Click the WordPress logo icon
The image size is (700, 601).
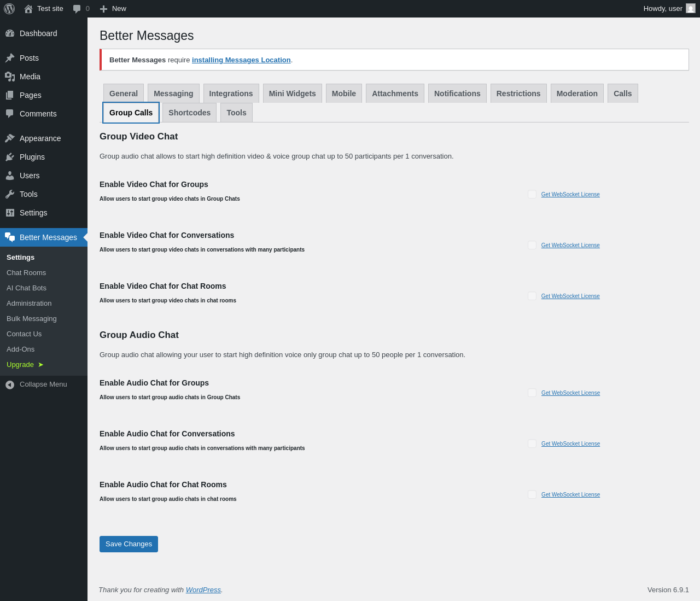pos(9,9)
